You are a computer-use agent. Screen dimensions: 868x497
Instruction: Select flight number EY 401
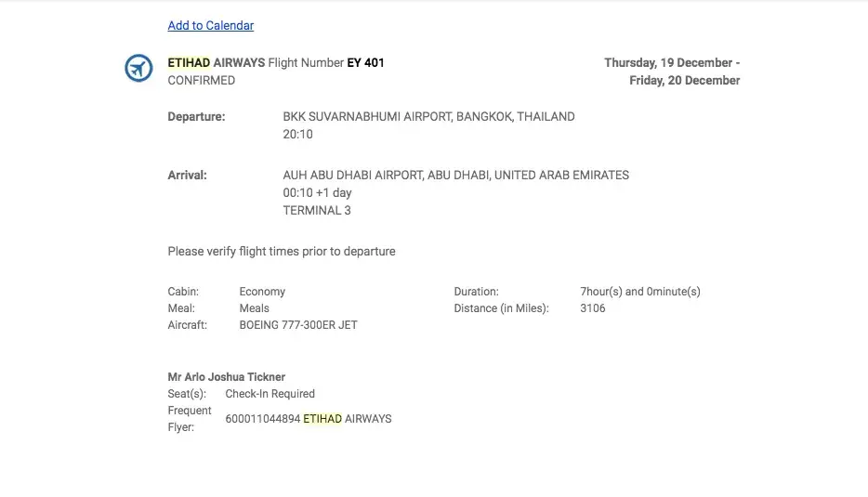pyautogui.click(x=365, y=63)
